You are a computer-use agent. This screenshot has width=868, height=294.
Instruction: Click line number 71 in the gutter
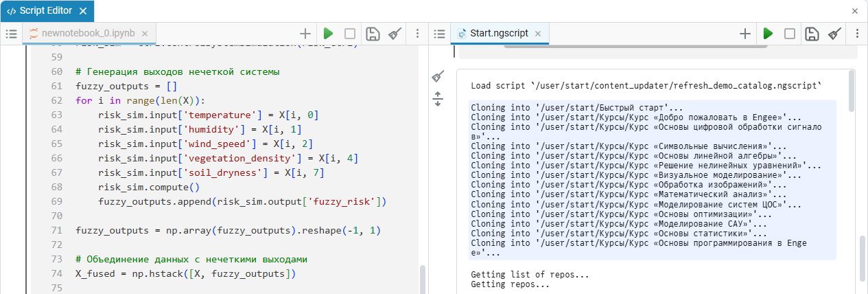point(56,230)
